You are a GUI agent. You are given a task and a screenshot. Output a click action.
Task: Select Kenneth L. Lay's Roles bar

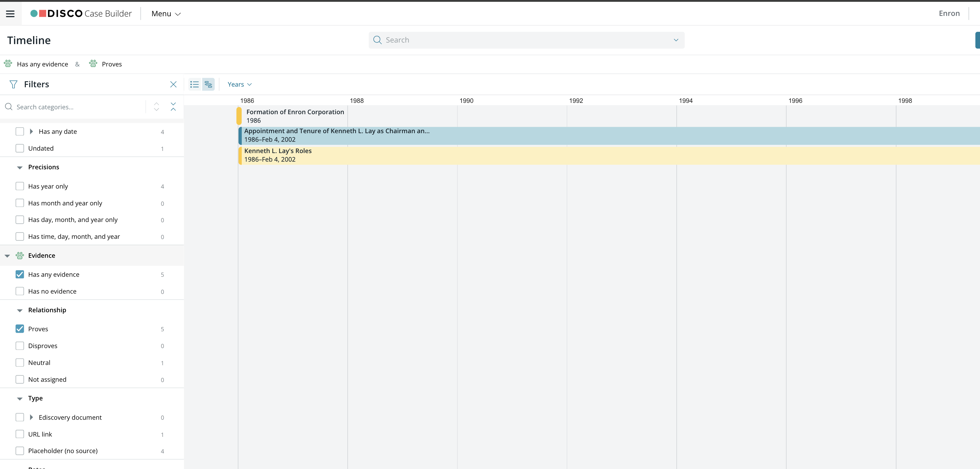[609, 155]
